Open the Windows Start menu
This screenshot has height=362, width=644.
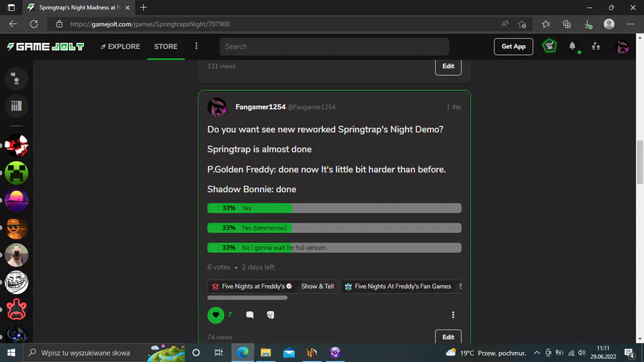11,353
